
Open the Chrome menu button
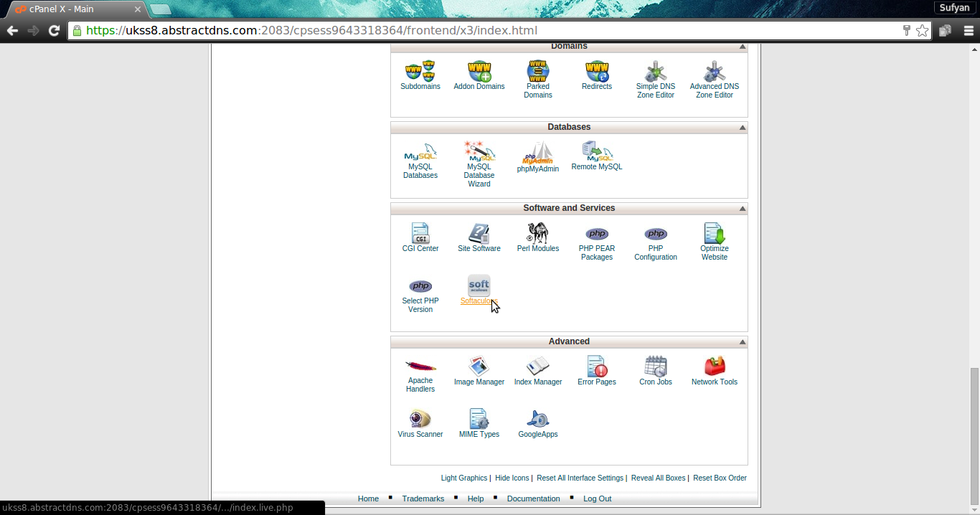click(969, 31)
